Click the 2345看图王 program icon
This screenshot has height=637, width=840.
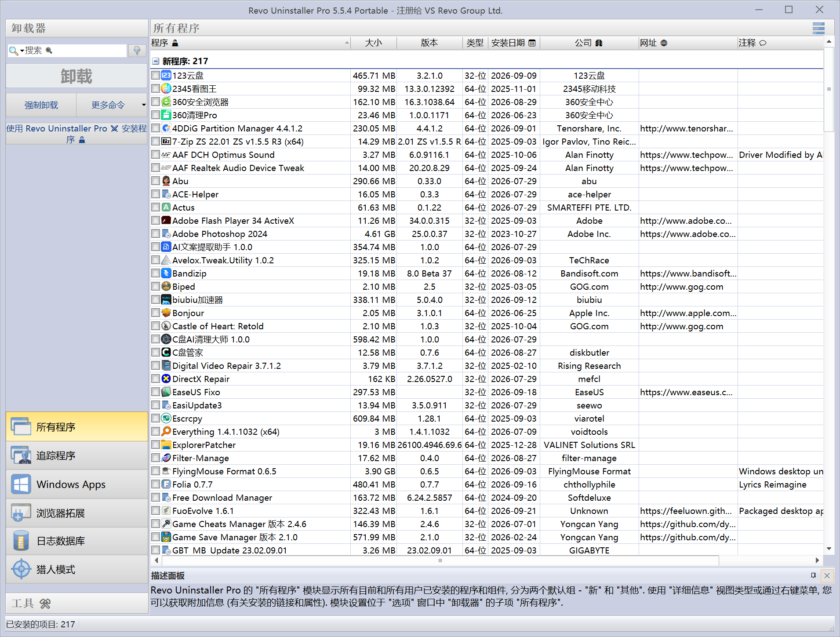pos(166,88)
